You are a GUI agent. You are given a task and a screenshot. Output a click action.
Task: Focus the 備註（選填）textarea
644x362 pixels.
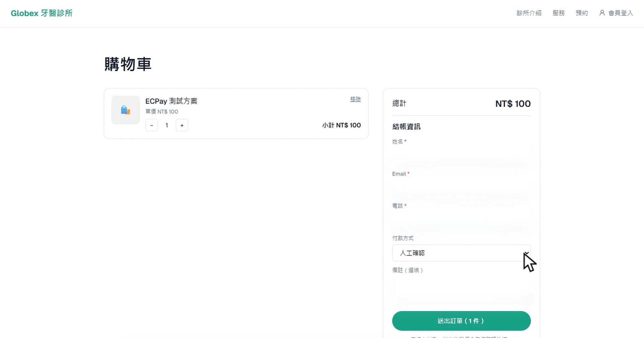(x=461, y=290)
